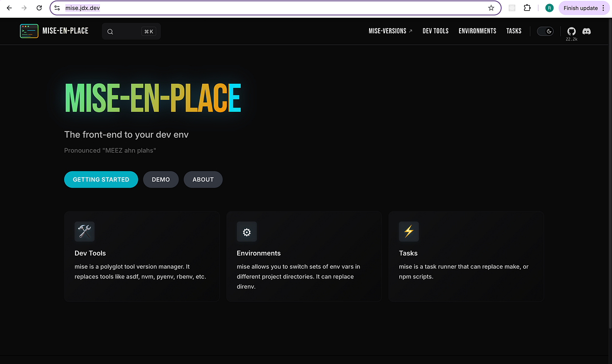Open the Tasks card title
The height and width of the screenshot is (364, 612).
[x=408, y=253]
